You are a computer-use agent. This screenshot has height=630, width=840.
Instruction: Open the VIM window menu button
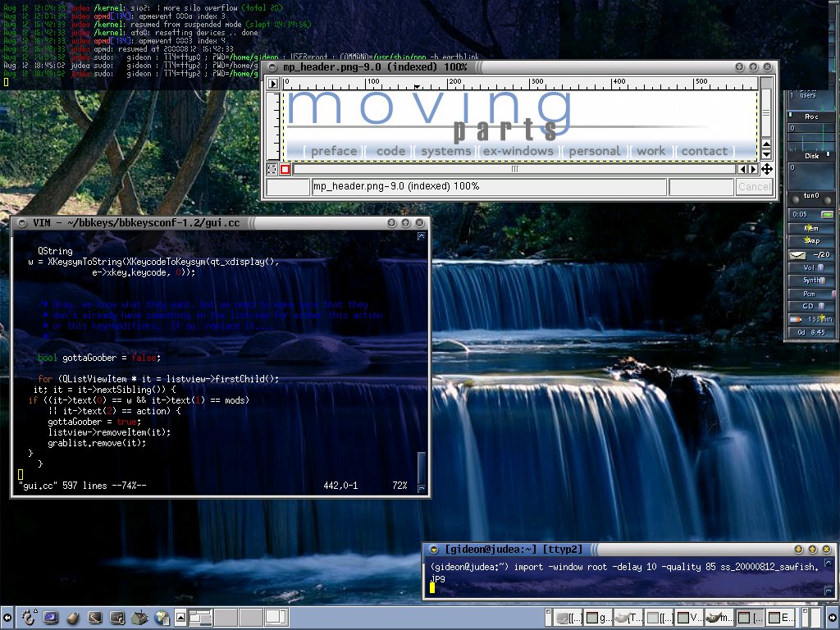22,223
